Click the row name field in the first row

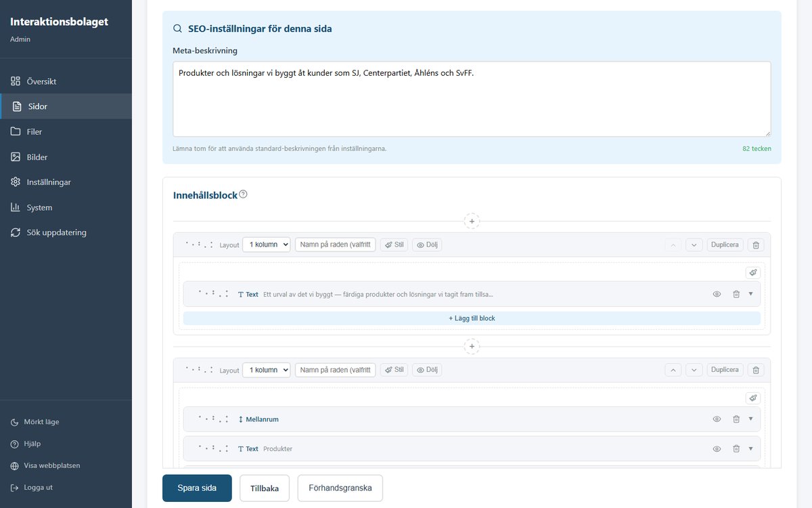point(335,245)
